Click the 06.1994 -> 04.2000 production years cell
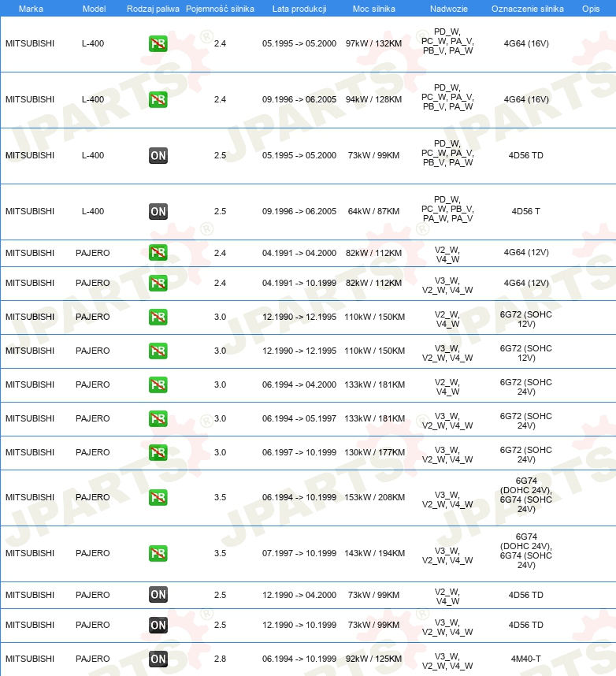 [299, 384]
